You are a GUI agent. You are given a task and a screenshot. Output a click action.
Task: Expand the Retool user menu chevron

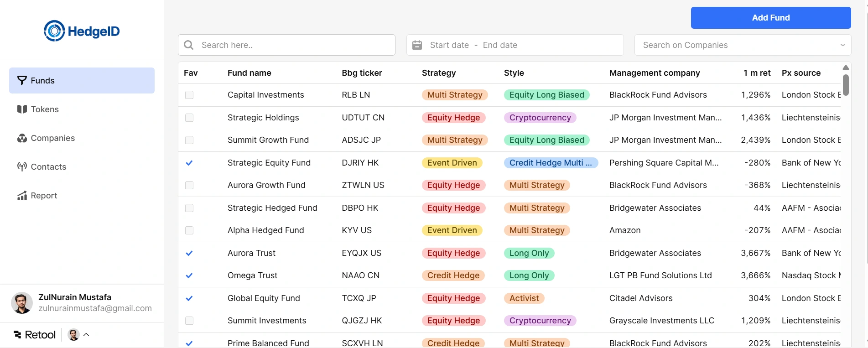click(x=86, y=335)
